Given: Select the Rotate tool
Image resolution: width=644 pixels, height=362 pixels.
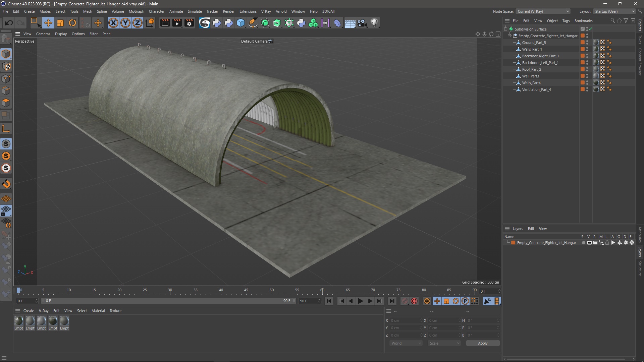Looking at the screenshot, I should tap(72, 23).
